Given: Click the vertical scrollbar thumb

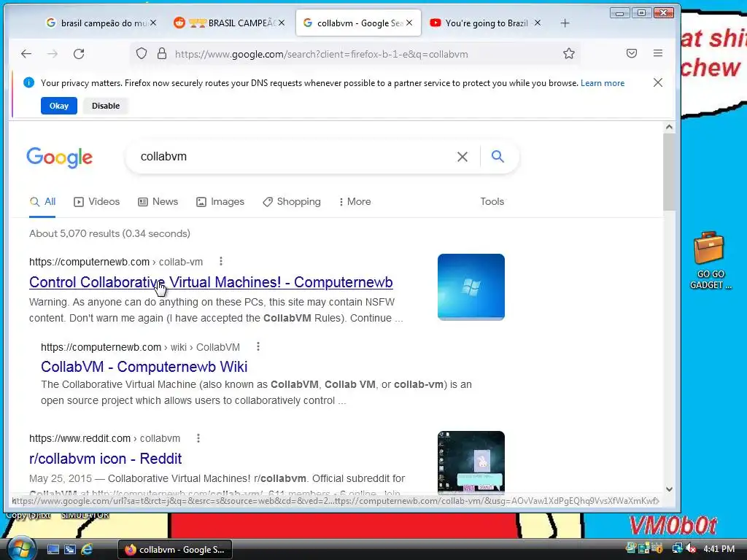Looking at the screenshot, I should pos(669,171).
